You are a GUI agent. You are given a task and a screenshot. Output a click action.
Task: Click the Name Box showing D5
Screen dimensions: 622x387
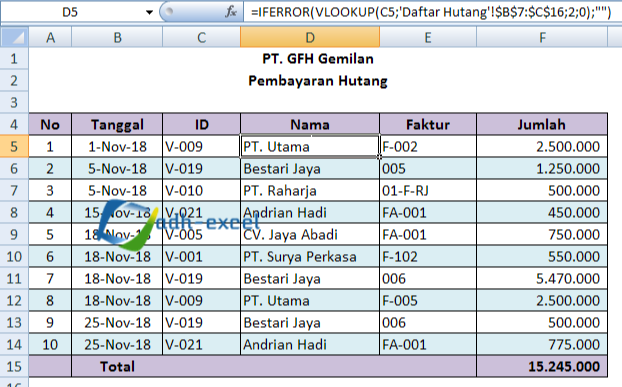(71, 12)
